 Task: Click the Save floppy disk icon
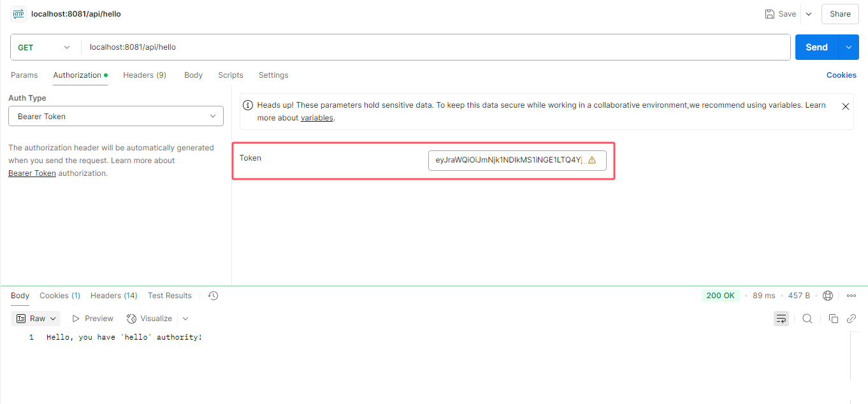770,14
